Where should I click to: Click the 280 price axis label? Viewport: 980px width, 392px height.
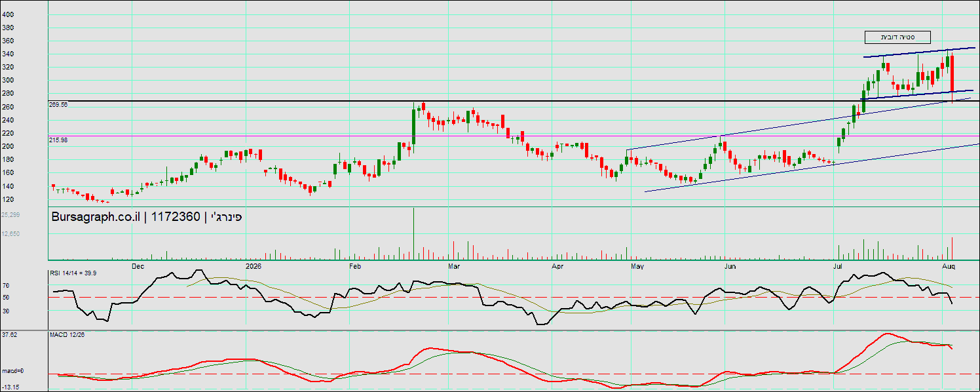pyautogui.click(x=9, y=93)
